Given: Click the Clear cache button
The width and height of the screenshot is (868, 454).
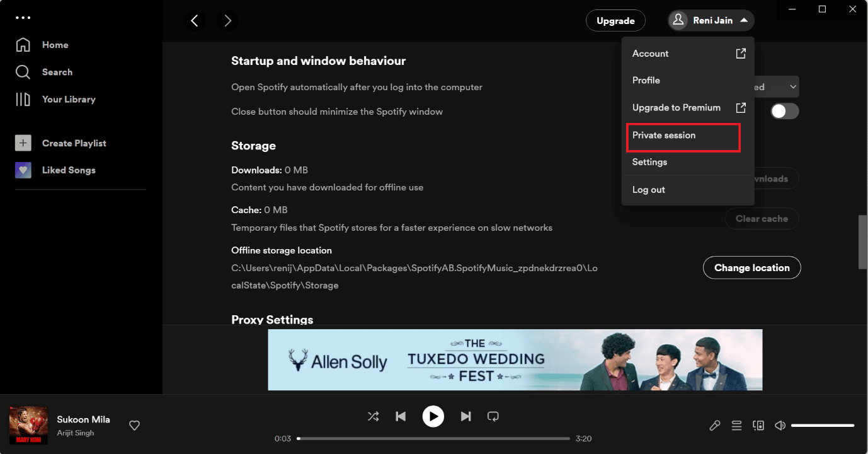Looking at the screenshot, I should (x=762, y=219).
